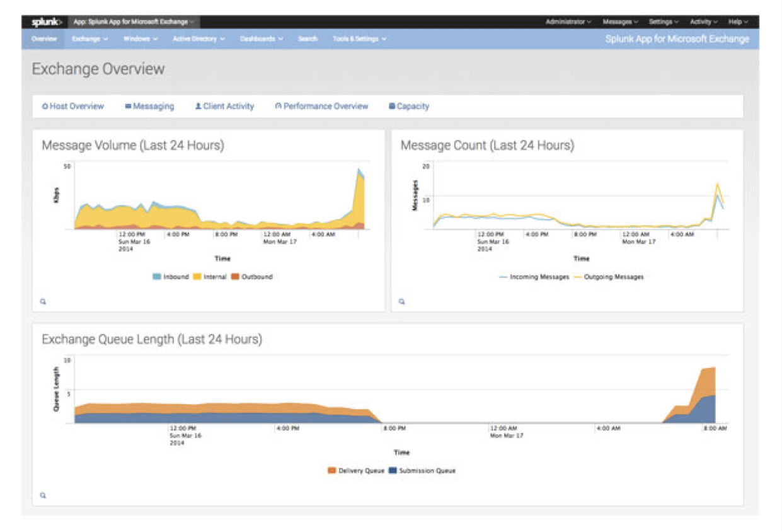Open the Administrator menu

(x=568, y=22)
